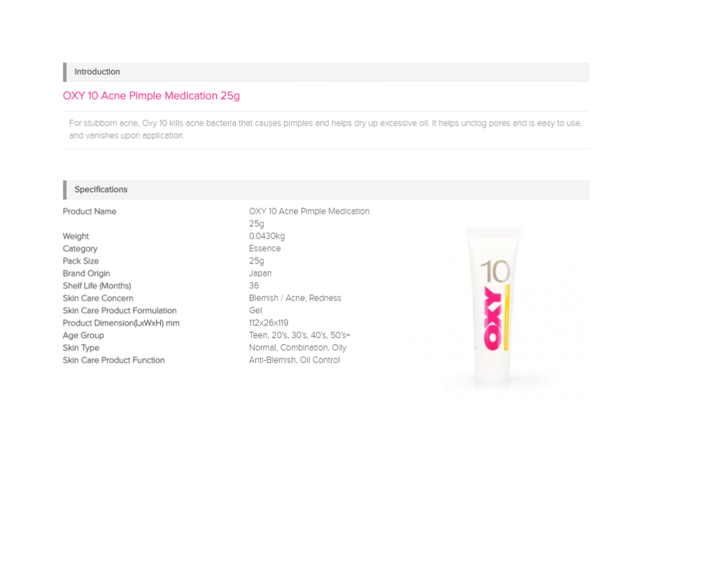Click the product description paragraph text
Viewport: 728px width, 562px height.
click(x=326, y=130)
